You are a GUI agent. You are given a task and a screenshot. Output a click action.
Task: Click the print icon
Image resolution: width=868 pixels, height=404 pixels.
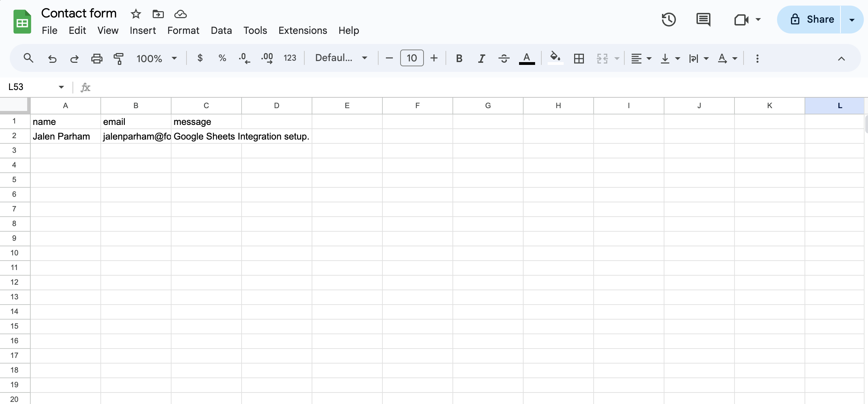tap(97, 58)
